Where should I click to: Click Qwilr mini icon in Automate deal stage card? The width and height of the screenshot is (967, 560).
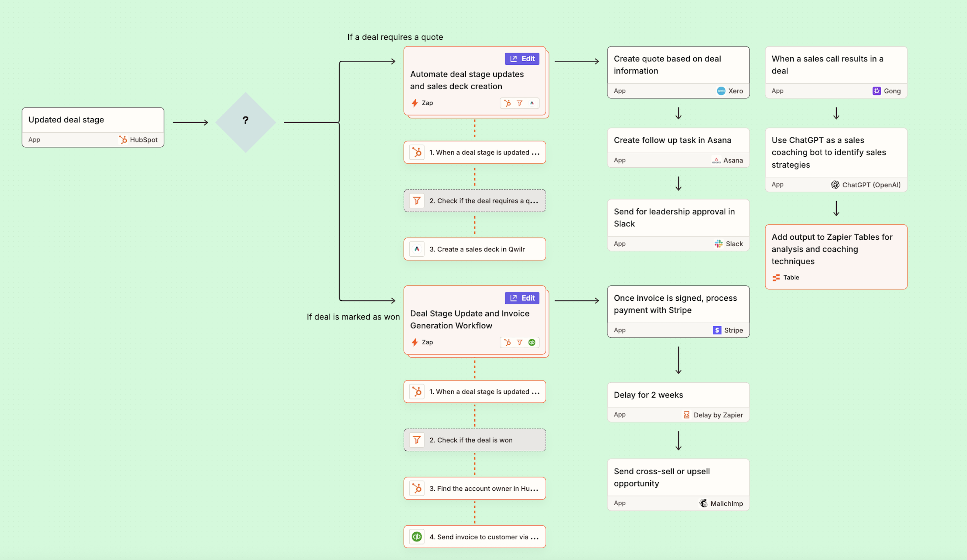(532, 103)
